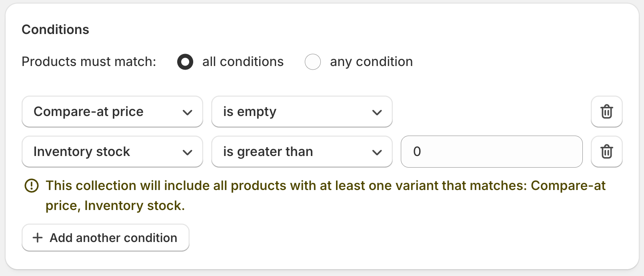The image size is (644, 276).
Task: Click chevron arrow on Inventory stock field
Action: pyautogui.click(x=187, y=152)
